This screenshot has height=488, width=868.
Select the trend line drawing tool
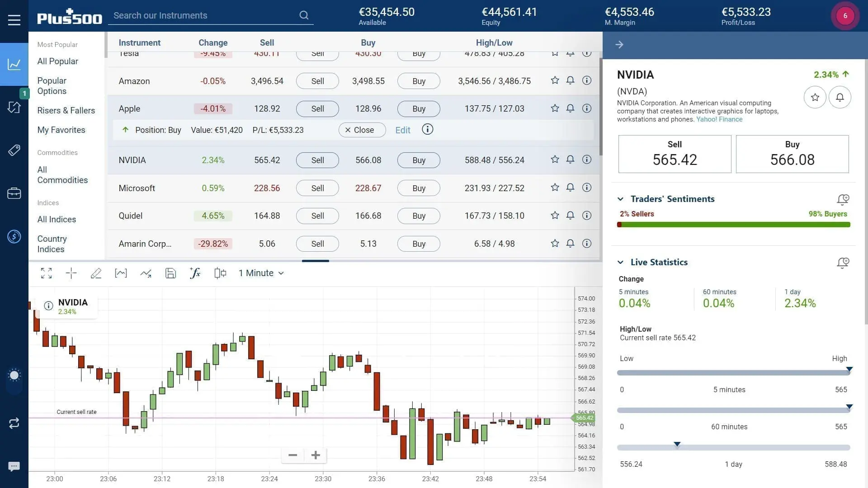(146, 273)
